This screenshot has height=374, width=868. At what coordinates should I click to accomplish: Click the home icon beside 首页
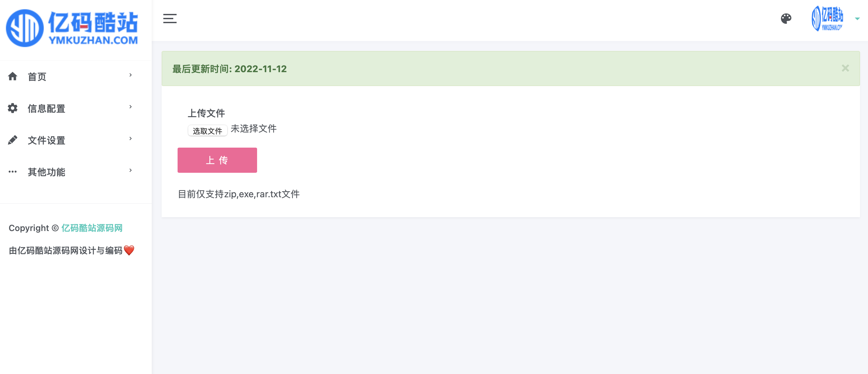click(13, 76)
